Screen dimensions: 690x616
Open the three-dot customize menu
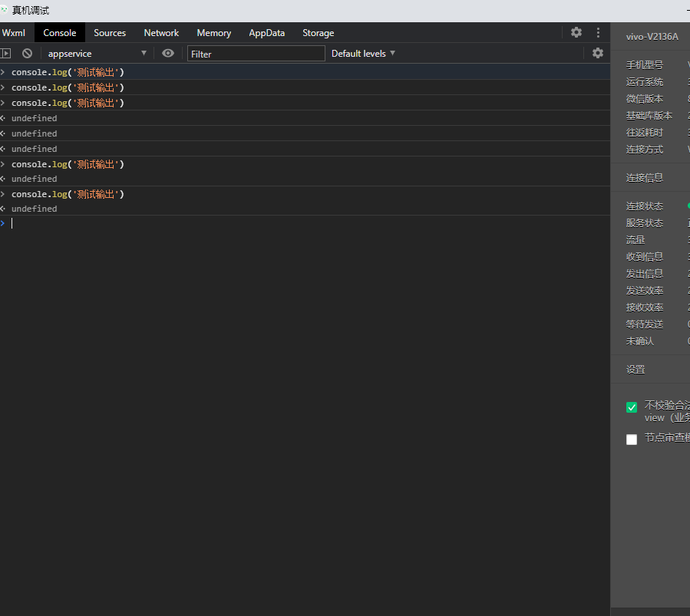pyautogui.click(x=598, y=32)
